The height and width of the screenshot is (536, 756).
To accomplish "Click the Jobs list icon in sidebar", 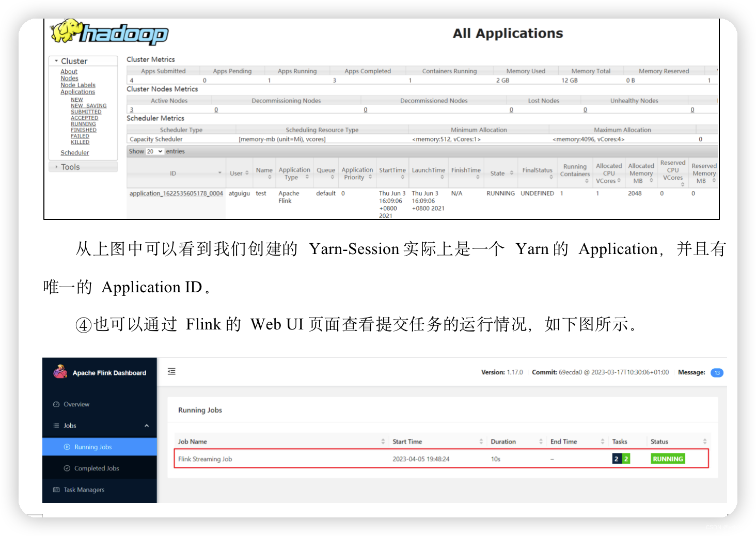I will pyautogui.click(x=56, y=425).
